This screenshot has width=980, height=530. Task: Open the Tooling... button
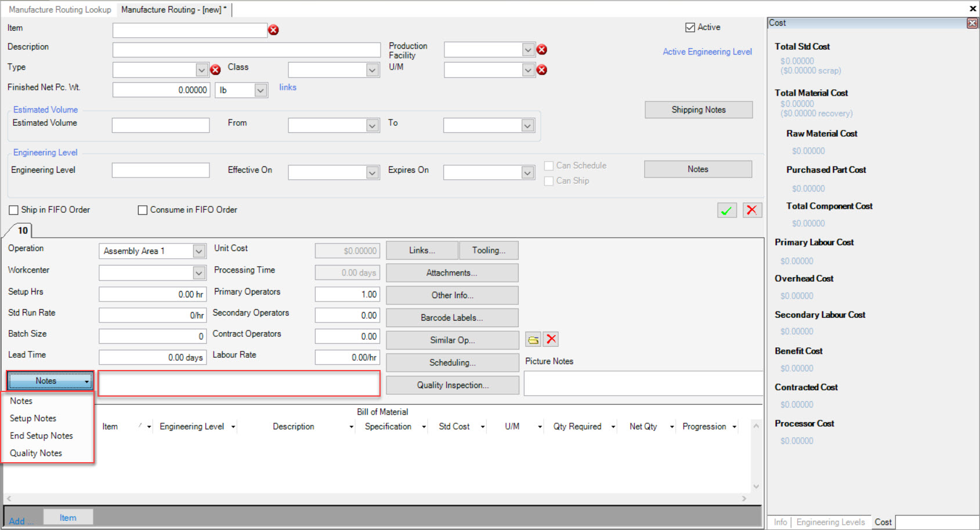coord(489,251)
